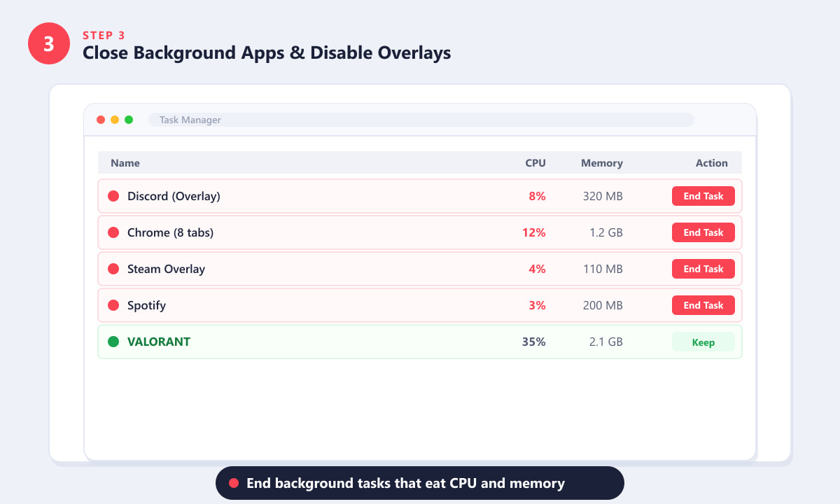Viewport: 840px width, 504px height.
Task: Click the 3% CPU value
Action: [537, 305]
